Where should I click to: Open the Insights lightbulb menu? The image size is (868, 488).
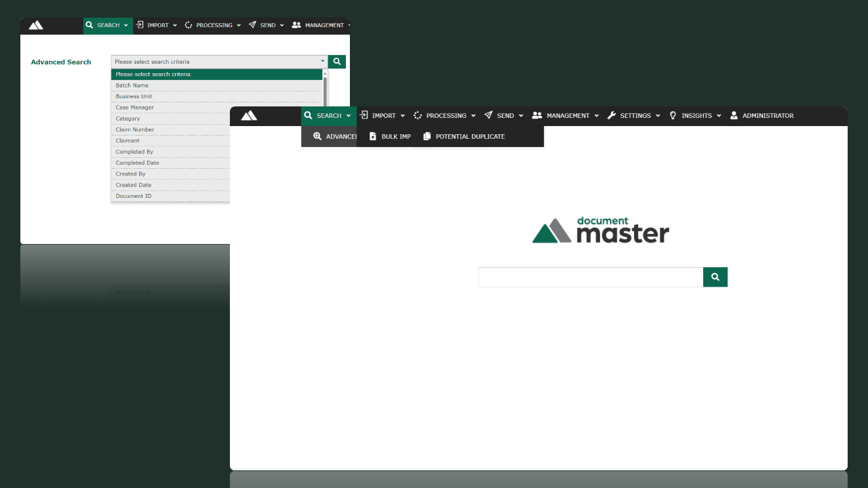tap(695, 116)
